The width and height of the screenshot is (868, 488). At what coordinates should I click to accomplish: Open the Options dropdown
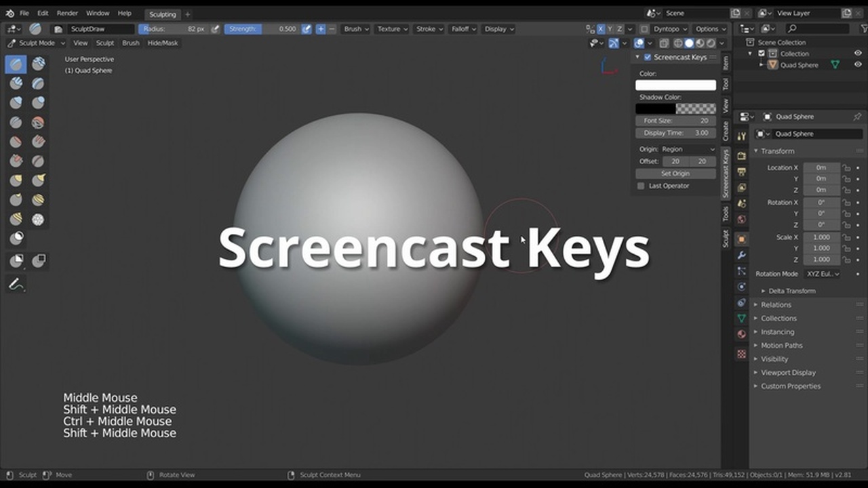pyautogui.click(x=711, y=29)
